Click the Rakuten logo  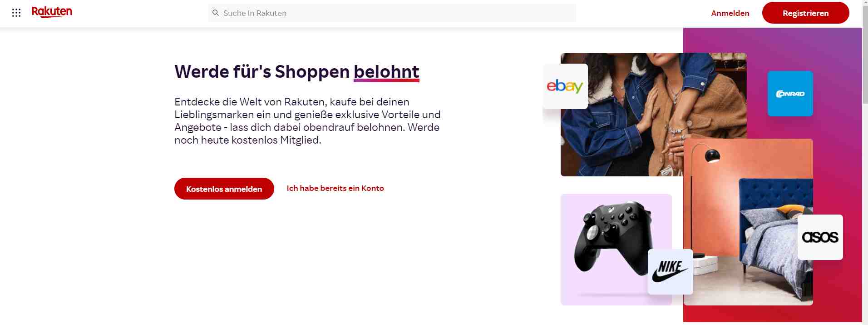pyautogui.click(x=52, y=12)
